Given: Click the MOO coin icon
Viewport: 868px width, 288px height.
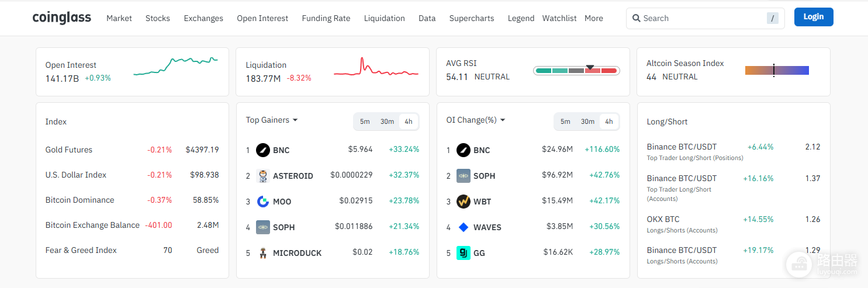Looking at the screenshot, I should pos(263,202).
